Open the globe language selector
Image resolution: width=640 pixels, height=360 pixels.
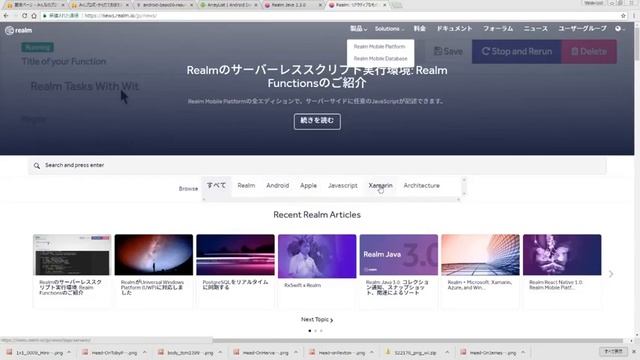tap(619, 29)
